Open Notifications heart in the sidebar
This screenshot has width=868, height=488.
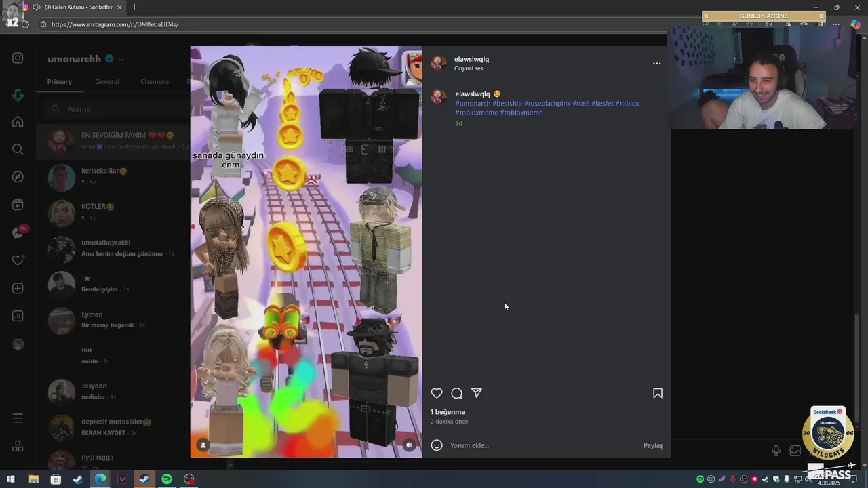(x=18, y=260)
